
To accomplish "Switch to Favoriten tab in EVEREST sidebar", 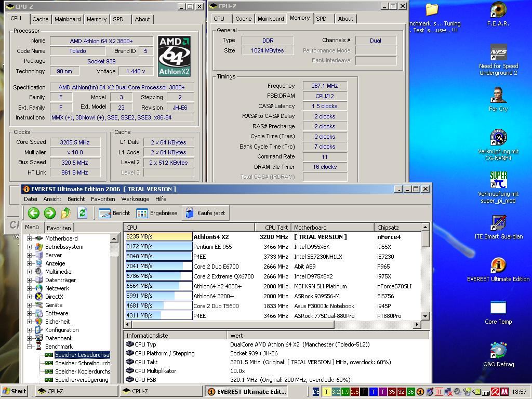I will (x=59, y=228).
